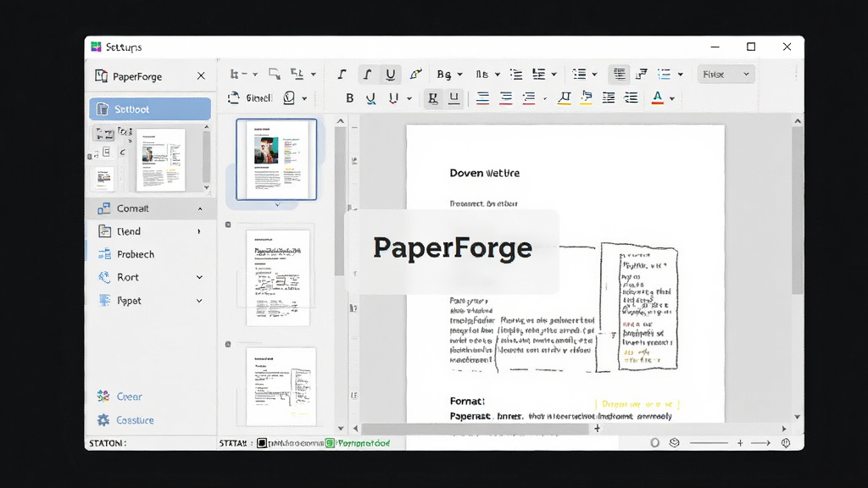This screenshot has width=868, height=488.
Task: Open the Coasture gear link
Action: point(135,420)
